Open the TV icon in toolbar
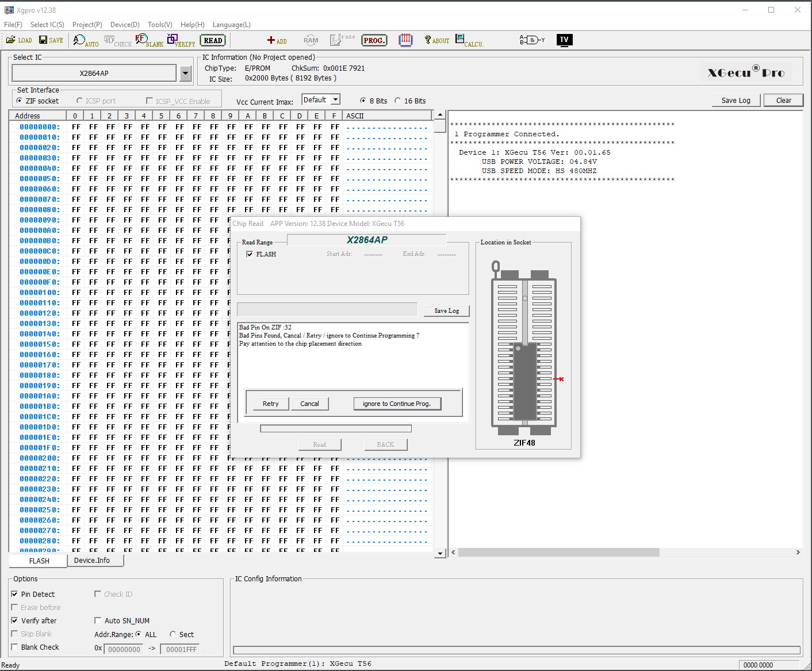812x671 pixels. click(564, 40)
